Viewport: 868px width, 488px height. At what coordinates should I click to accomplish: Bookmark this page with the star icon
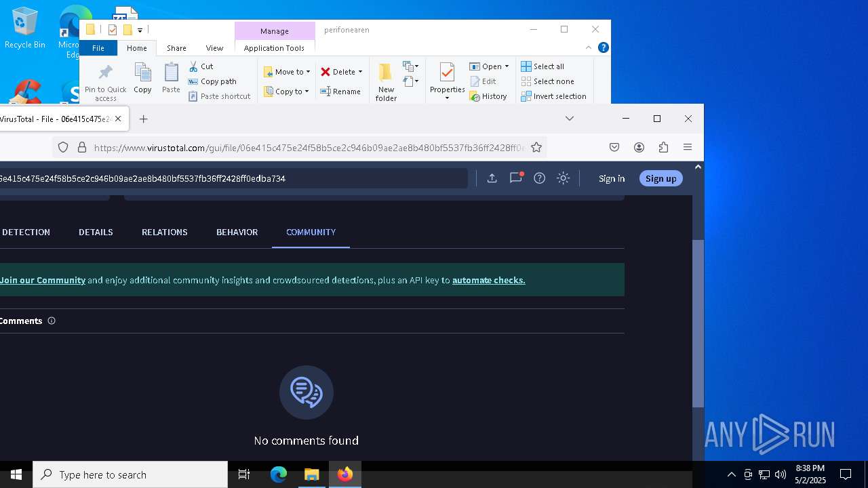[536, 148]
